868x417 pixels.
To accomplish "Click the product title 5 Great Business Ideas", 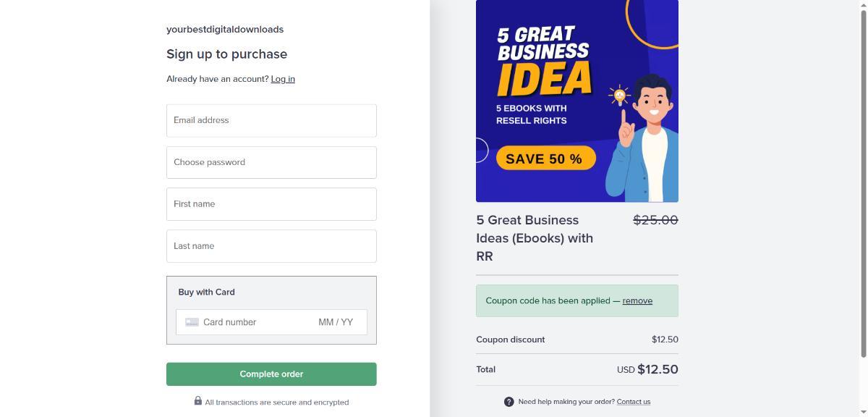I will click(x=535, y=237).
